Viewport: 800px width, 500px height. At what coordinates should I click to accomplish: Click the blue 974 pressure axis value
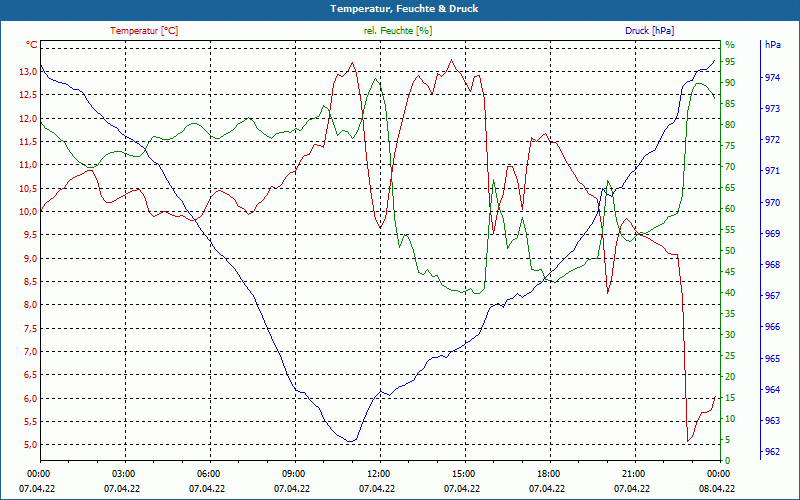[773, 78]
